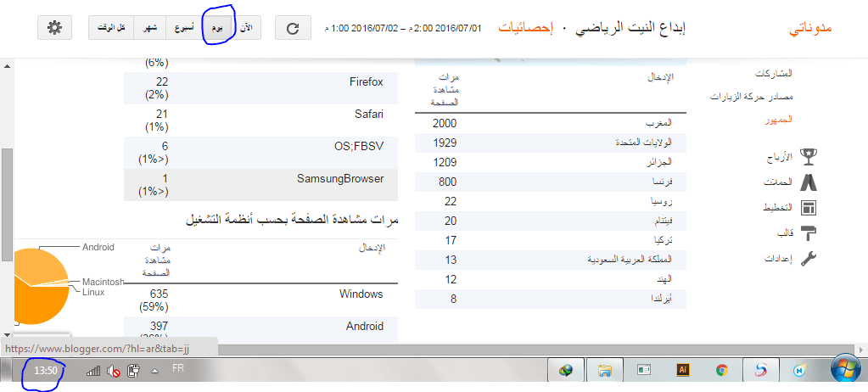
Task: Open Campaigns via the AdWords icon
Action: point(809,182)
